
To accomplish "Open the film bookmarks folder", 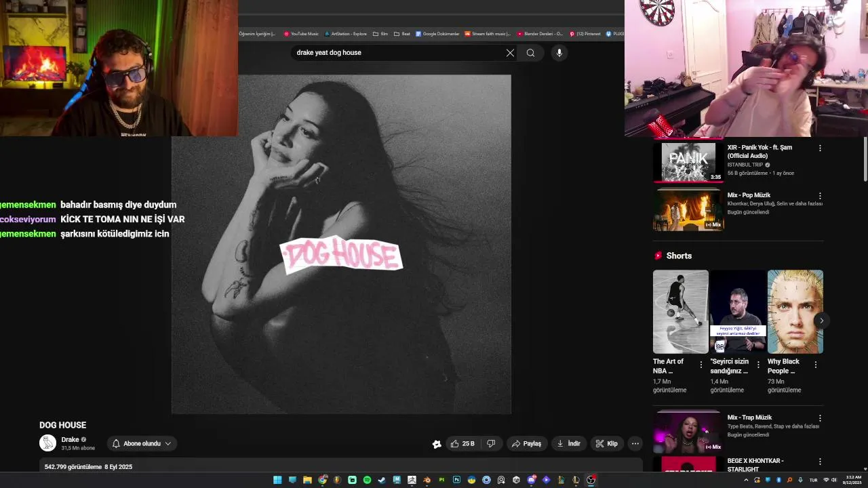I will [x=380, y=34].
